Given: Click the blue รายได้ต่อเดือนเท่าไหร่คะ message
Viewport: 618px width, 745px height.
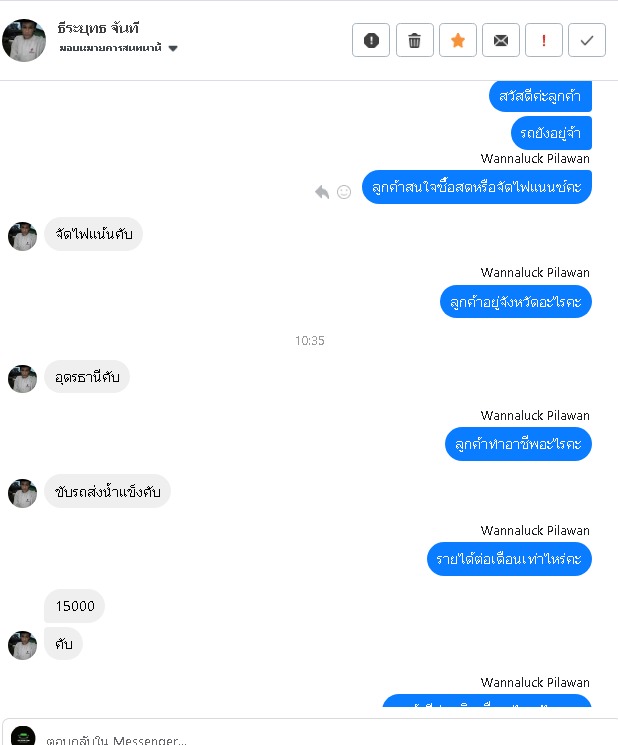Looking at the screenshot, I should 509,559.
